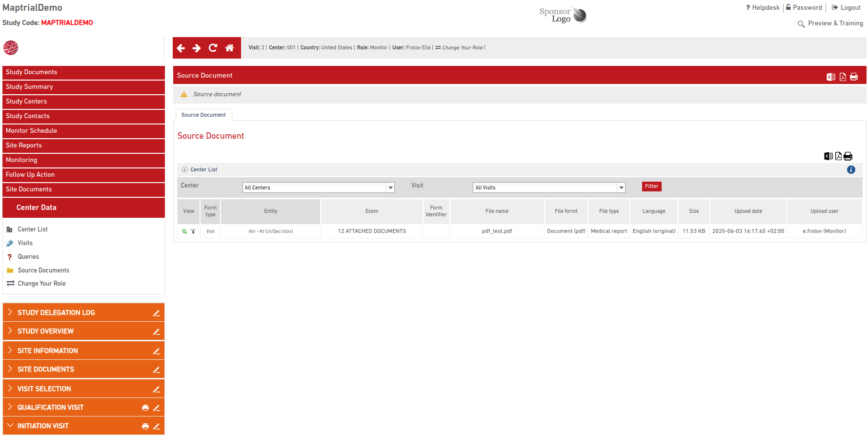
Task: Open Source Documents under Center Data
Action: coord(43,271)
